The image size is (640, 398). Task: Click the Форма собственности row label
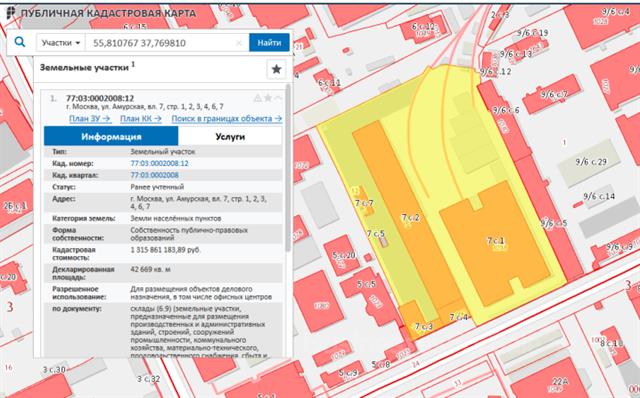pos(78,234)
